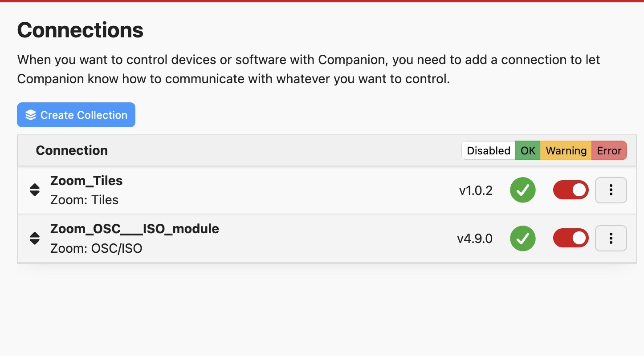Open the three-dot menu for Zoom_Tiles
Viewport: 644px width, 356px height.
click(611, 190)
